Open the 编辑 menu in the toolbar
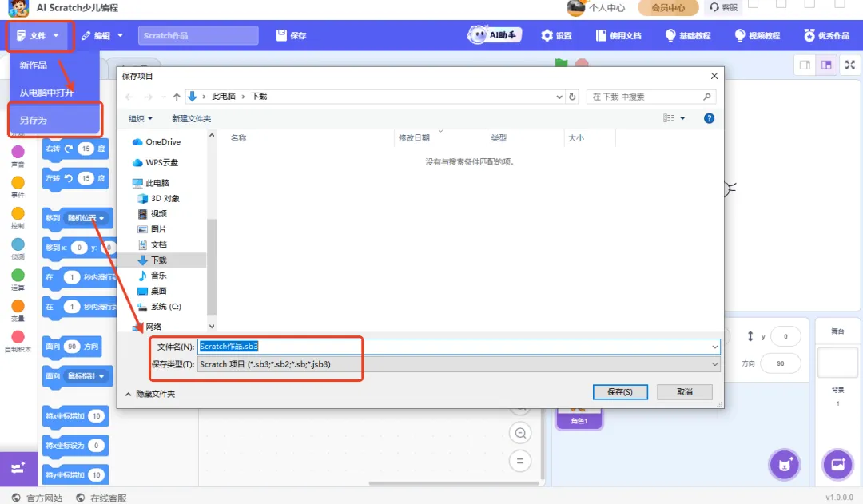The width and height of the screenshot is (863, 504). 101,36
